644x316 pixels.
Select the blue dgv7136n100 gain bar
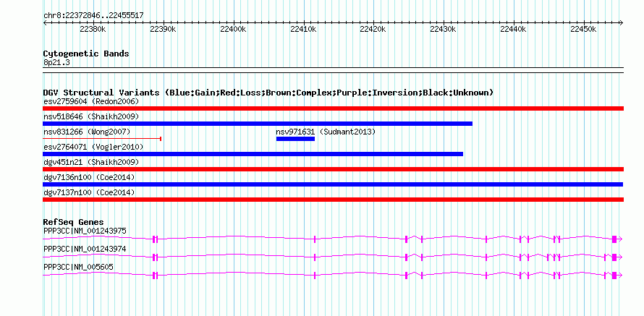[333, 184]
